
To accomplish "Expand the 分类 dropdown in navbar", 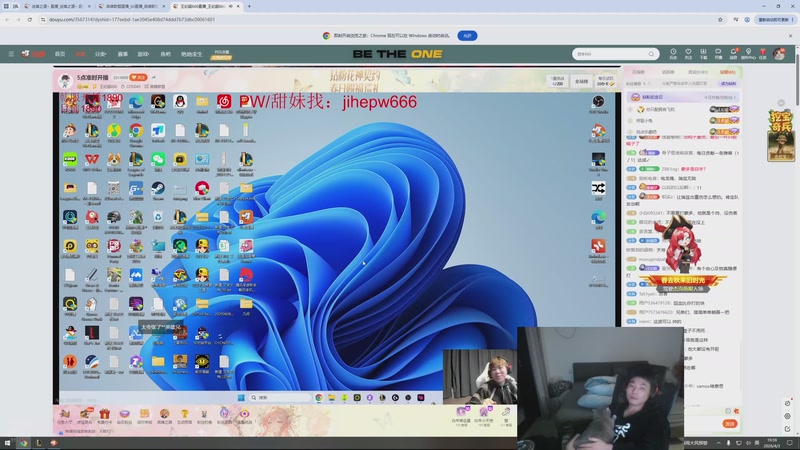I will (101, 54).
